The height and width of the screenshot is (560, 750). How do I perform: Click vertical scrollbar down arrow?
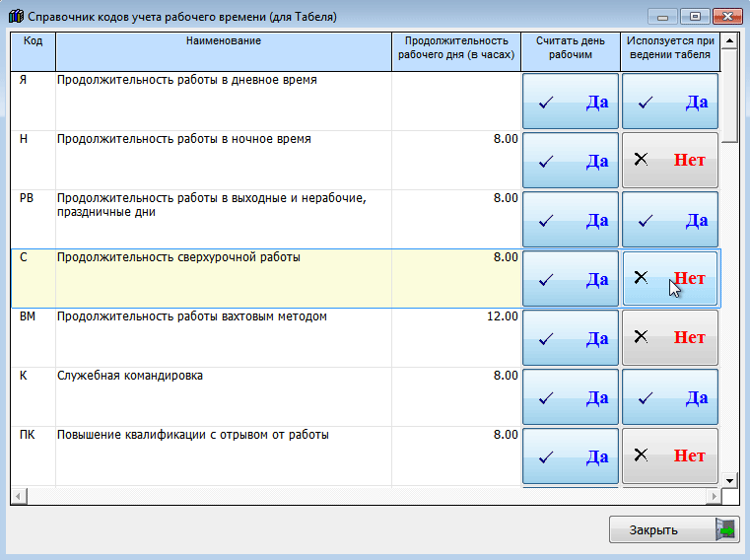pos(729,480)
